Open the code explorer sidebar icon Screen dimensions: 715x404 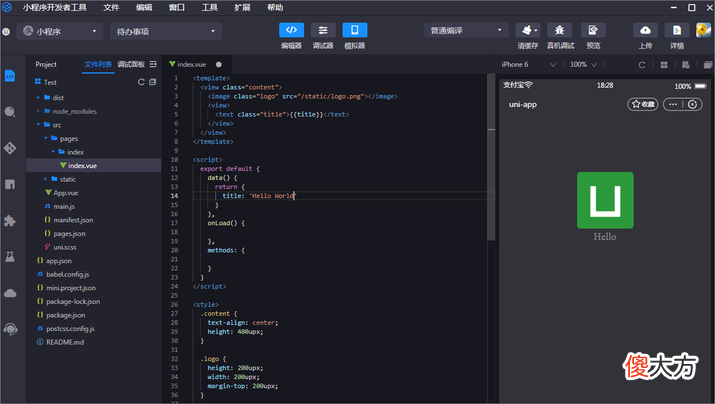pos(10,76)
